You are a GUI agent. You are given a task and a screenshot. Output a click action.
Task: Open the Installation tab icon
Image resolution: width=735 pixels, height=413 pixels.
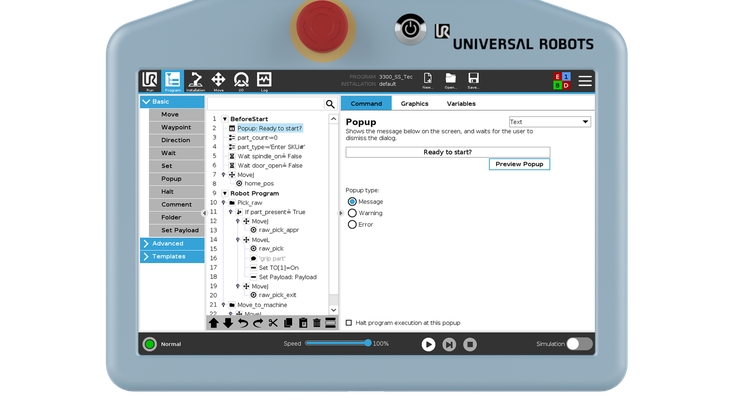tap(195, 80)
